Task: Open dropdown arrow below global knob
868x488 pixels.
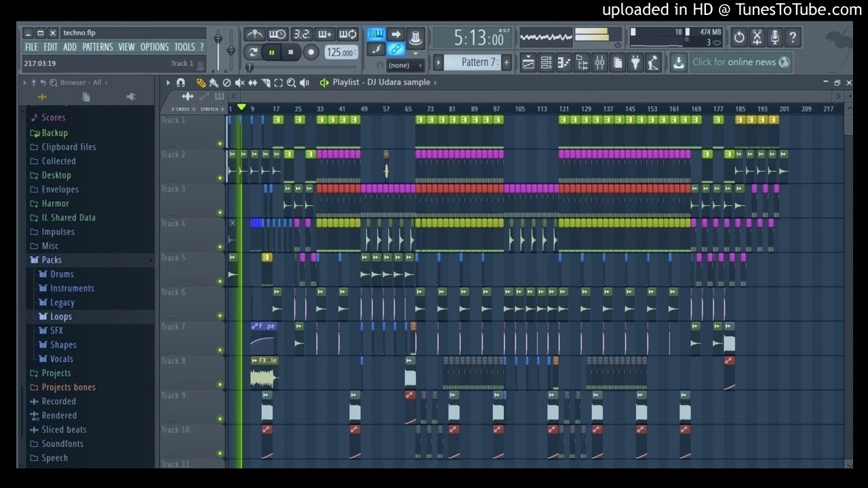Action: point(415,54)
